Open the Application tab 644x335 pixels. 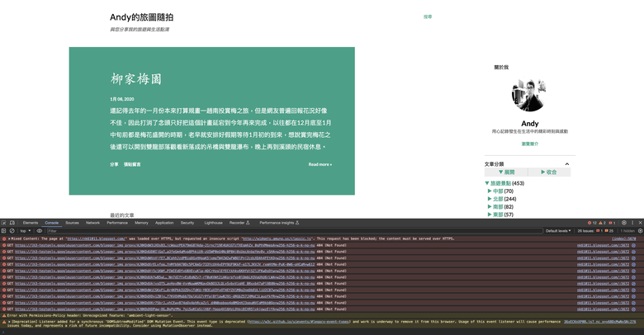[164, 223]
